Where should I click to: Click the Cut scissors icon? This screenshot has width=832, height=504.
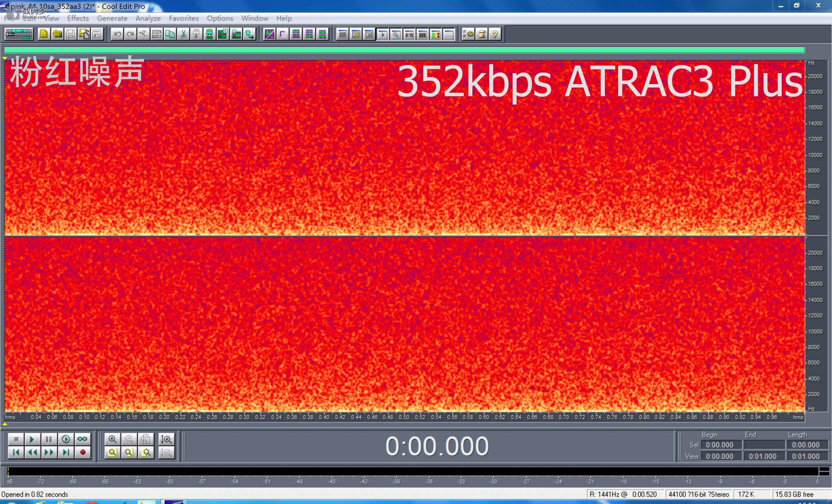(183, 34)
